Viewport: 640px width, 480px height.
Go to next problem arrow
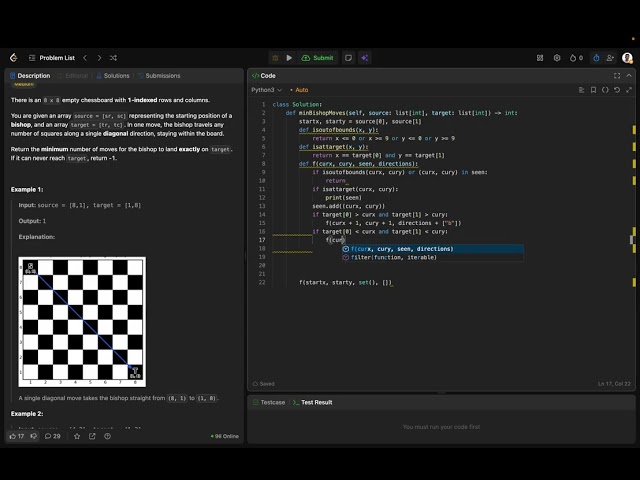[x=99, y=58]
